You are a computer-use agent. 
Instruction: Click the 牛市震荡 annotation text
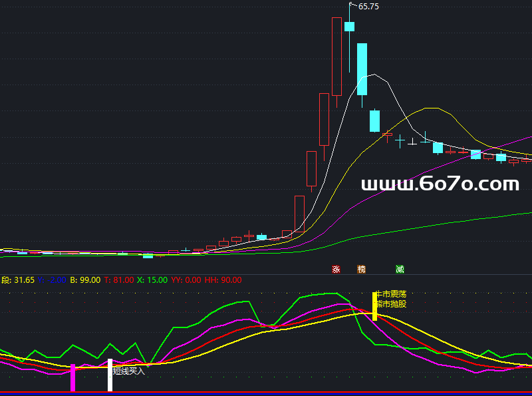(x=392, y=294)
